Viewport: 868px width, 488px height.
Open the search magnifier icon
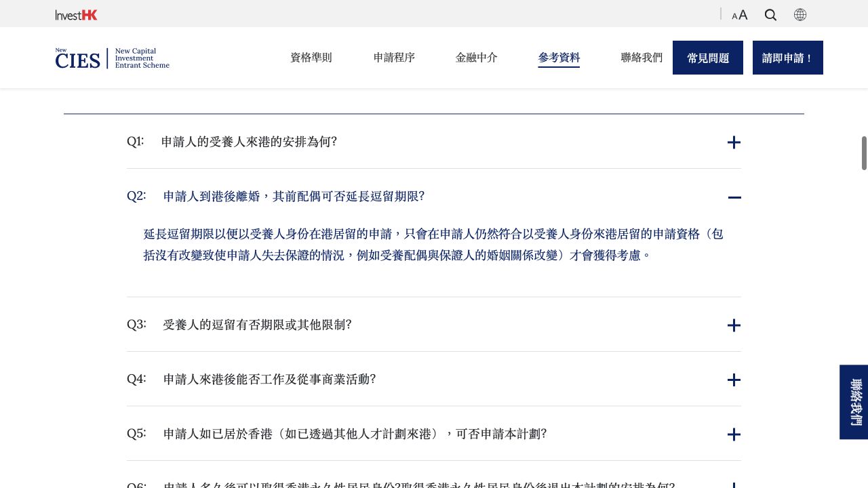pyautogui.click(x=770, y=15)
